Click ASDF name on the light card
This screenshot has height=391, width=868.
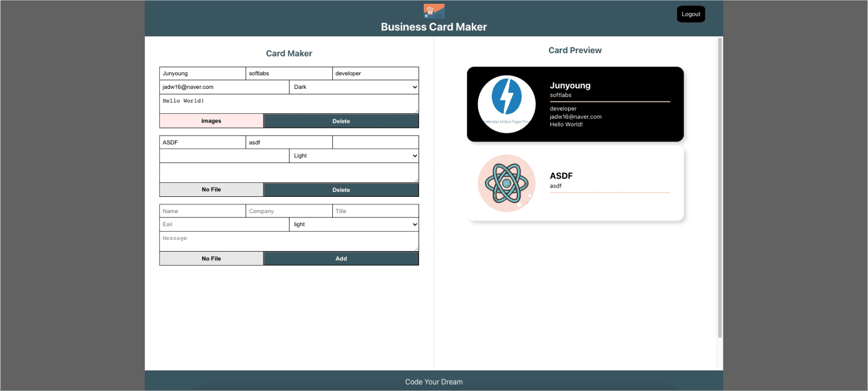point(561,176)
